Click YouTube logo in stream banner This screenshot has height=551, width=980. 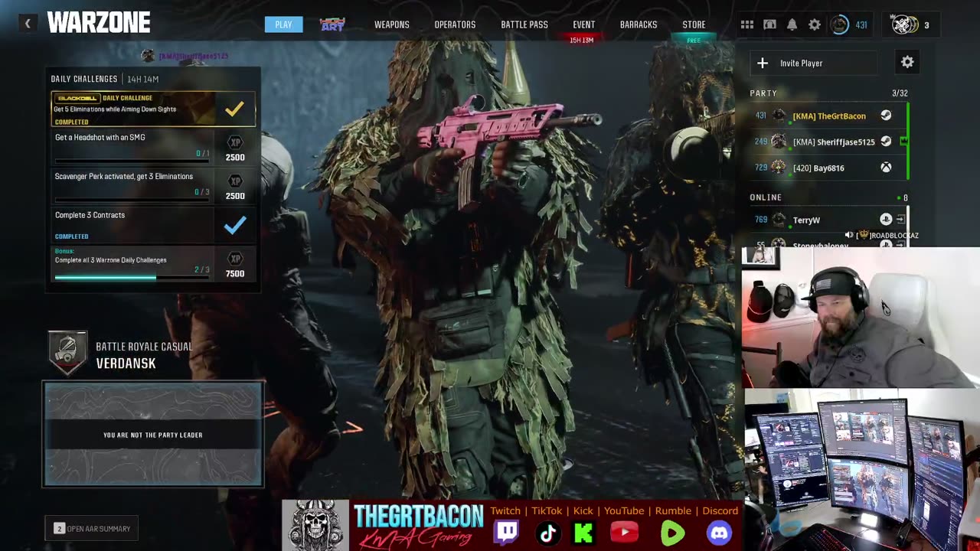(625, 533)
